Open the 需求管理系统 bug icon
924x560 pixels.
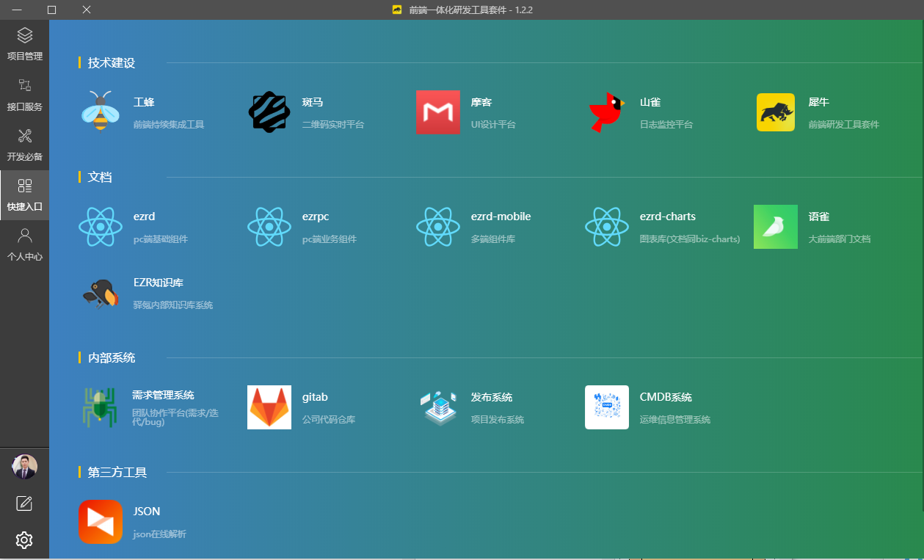pyautogui.click(x=101, y=407)
